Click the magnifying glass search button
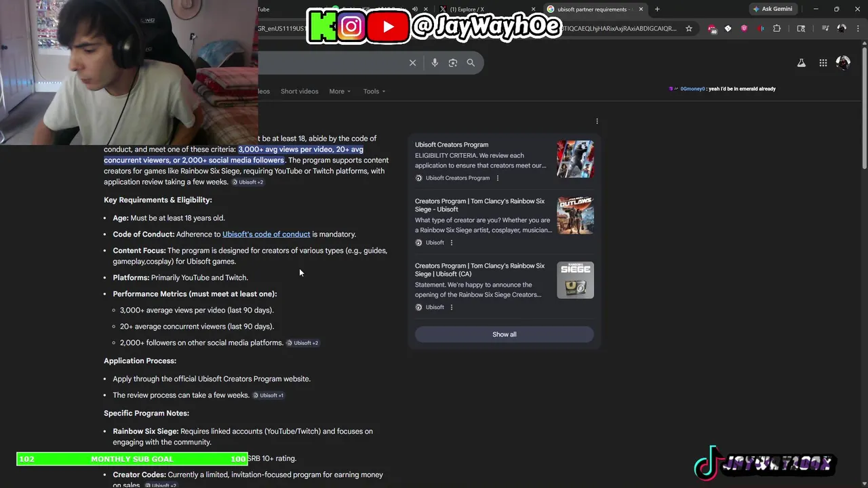Screen dimensions: 868x488 pyautogui.click(x=471, y=62)
